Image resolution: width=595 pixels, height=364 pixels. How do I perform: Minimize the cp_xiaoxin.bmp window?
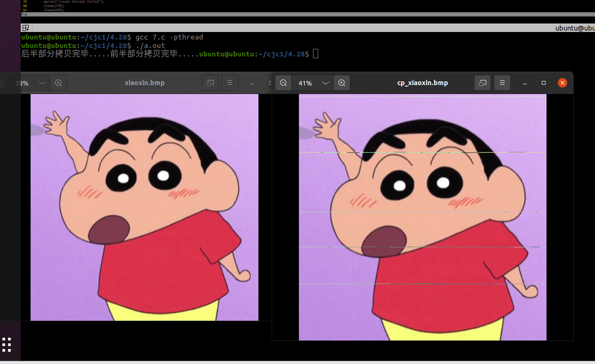pos(525,83)
